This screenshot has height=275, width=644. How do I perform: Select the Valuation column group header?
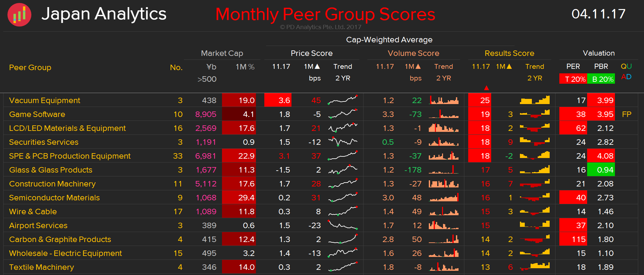click(x=598, y=53)
